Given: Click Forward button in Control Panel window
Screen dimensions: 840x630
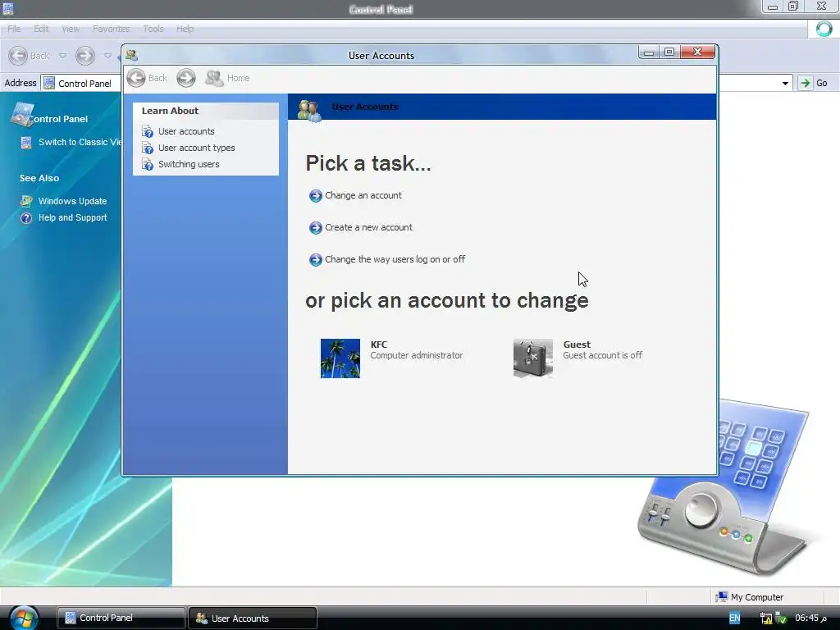Looking at the screenshot, I should pos(85,56).
